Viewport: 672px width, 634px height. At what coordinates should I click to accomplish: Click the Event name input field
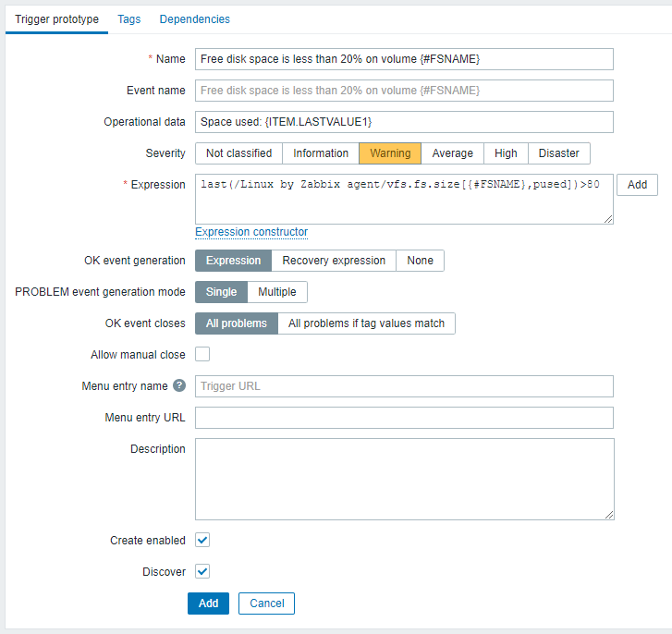pyautogui.click(x=404, y=91)
